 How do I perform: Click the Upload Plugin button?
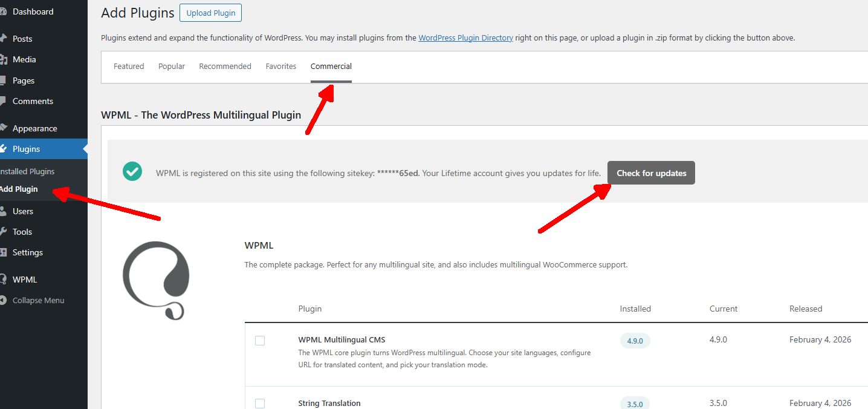(x=211, y=13)
